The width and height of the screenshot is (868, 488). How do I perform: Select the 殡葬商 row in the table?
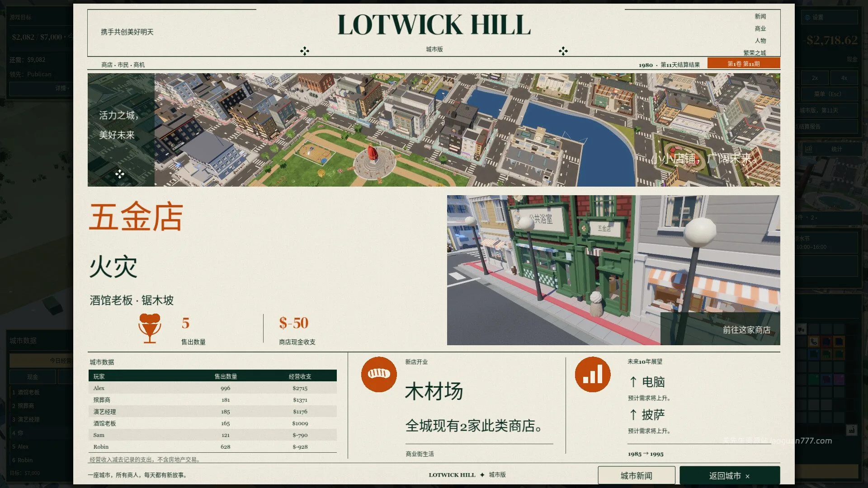pyautogui.click(x=212, y=400)
